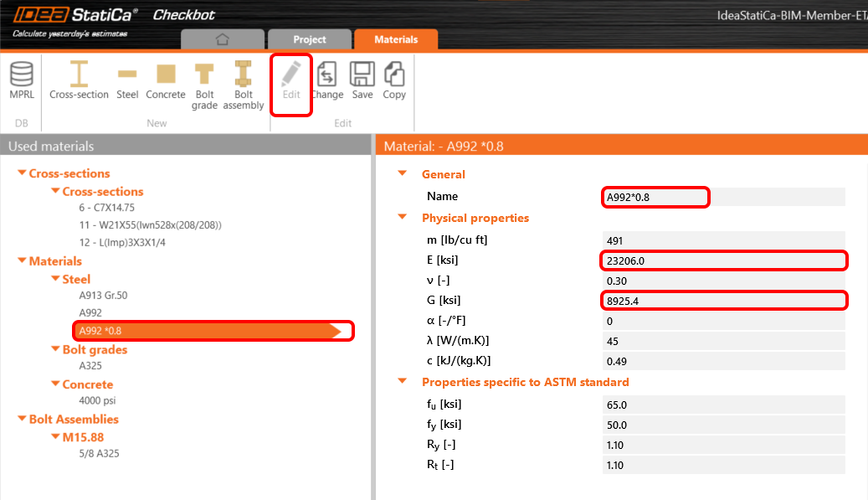This screenshot has height=500, width=868.
Task: Collapse the Physical properties section
Action: coord(403,217)
